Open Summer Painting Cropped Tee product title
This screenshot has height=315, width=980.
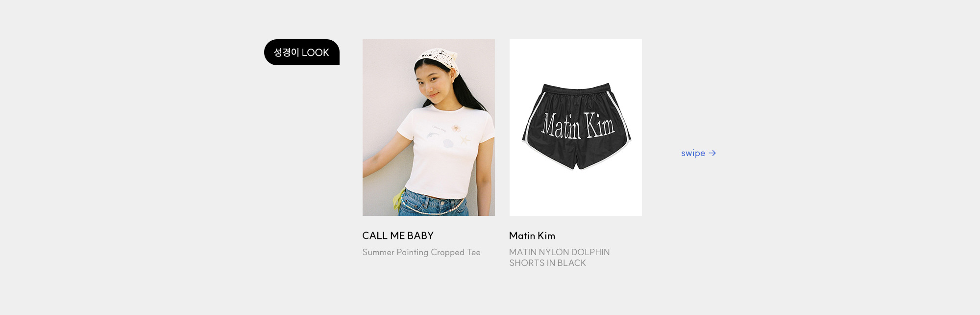pyautogui.click(x=421, y=252)
